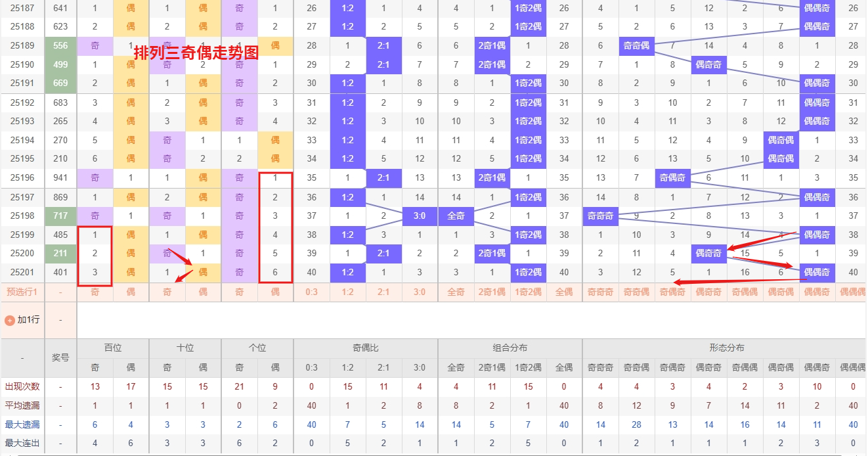Toggle 0:3 in the 预选行1 row
Viewport: 868px width, 456px height.
(312, 292)
